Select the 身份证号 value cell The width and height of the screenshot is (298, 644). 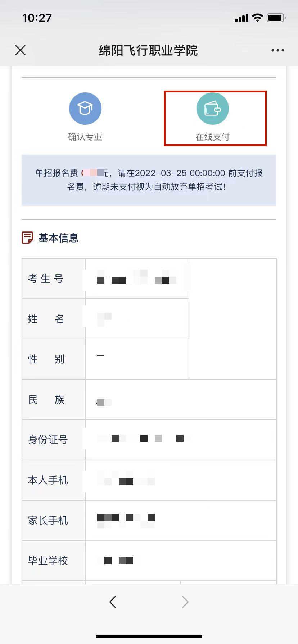180,440
